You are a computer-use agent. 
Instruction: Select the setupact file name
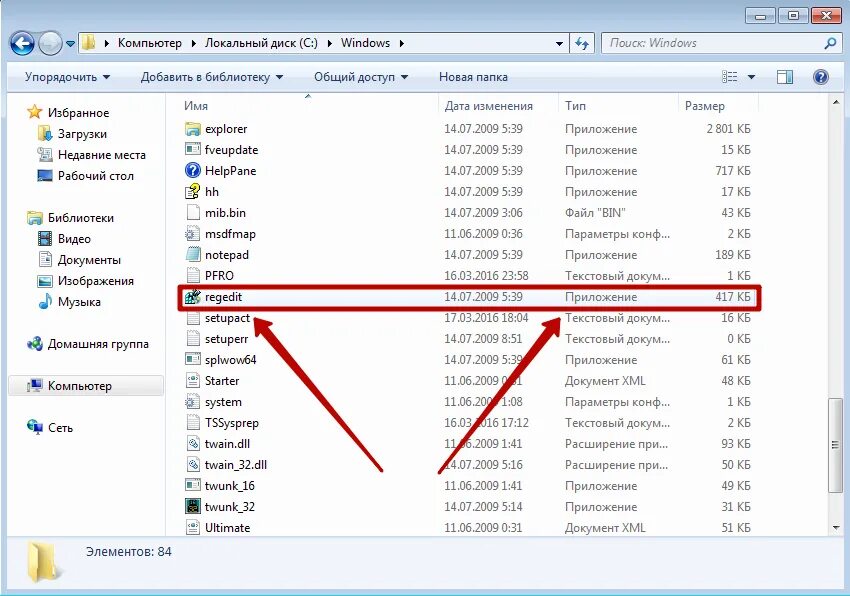(x=227, y=318)
